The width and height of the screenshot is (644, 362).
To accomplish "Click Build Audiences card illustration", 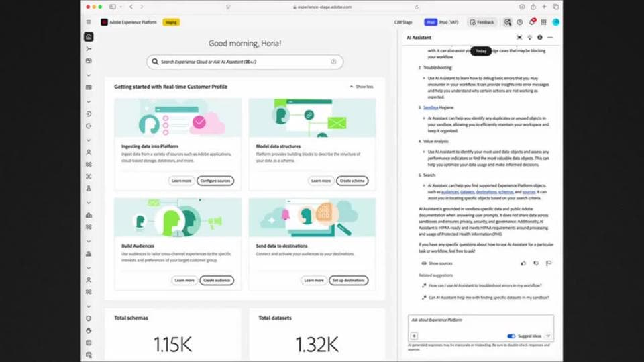I will pos(178,218).
